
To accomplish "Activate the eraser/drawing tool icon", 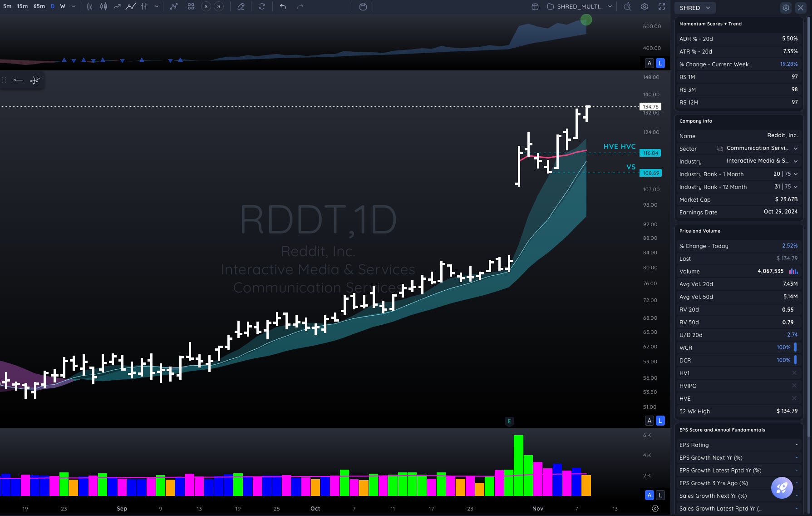I will point(241,6).
